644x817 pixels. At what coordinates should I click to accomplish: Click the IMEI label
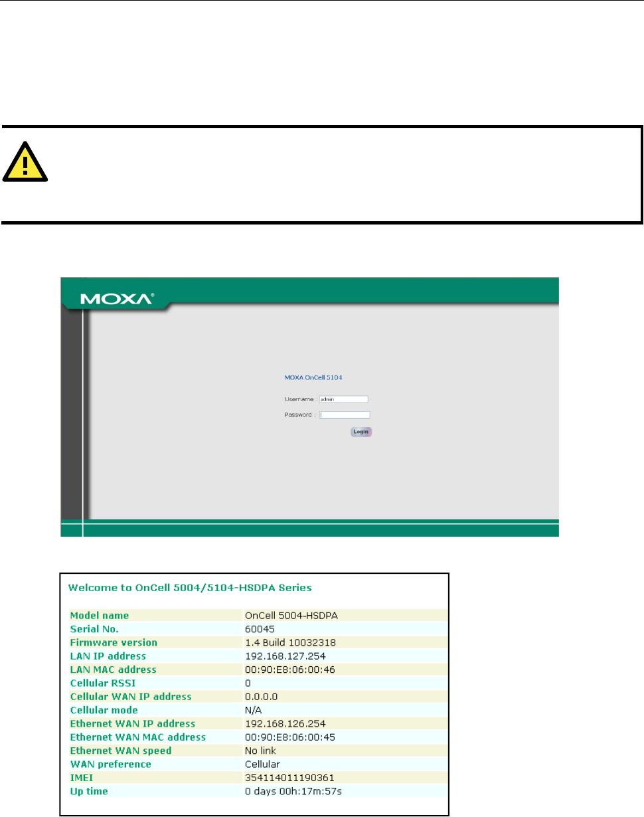click(x=81, y=778)
